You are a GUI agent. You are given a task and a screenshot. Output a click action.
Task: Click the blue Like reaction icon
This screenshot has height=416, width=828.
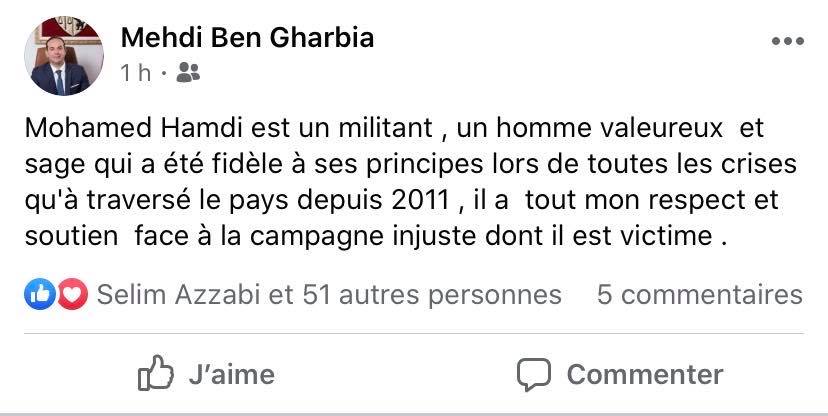[x=41, y=294]
